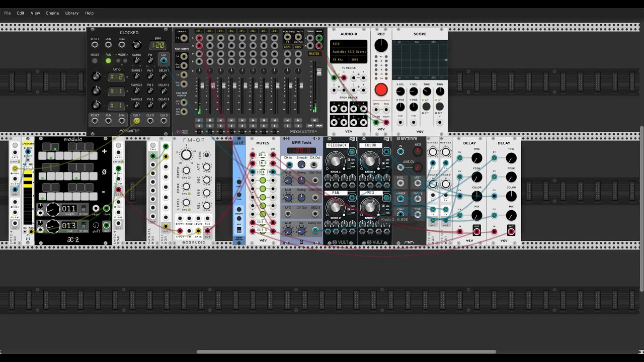Open the Engine menu

pos(52,13)
